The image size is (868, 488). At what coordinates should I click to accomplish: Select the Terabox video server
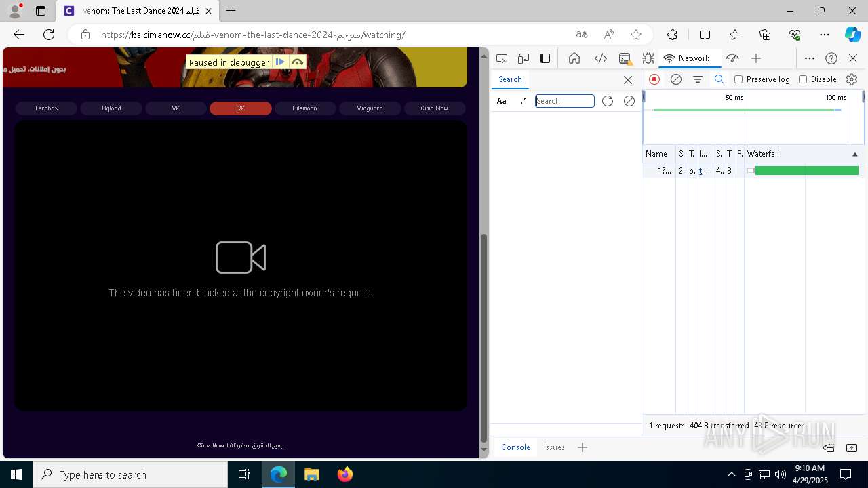point(47,108)
